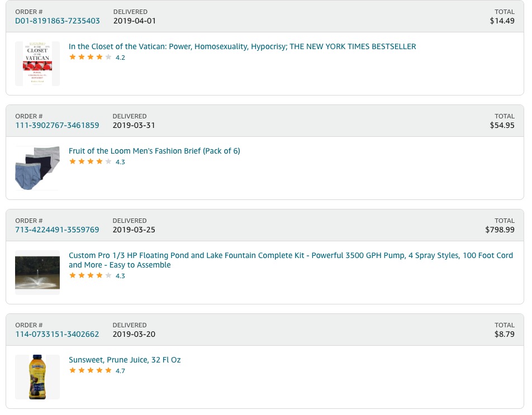This screenshot has height=415, width=532.
Task: Open In the Closet of the Vatican title
Action: coord(242,46)
